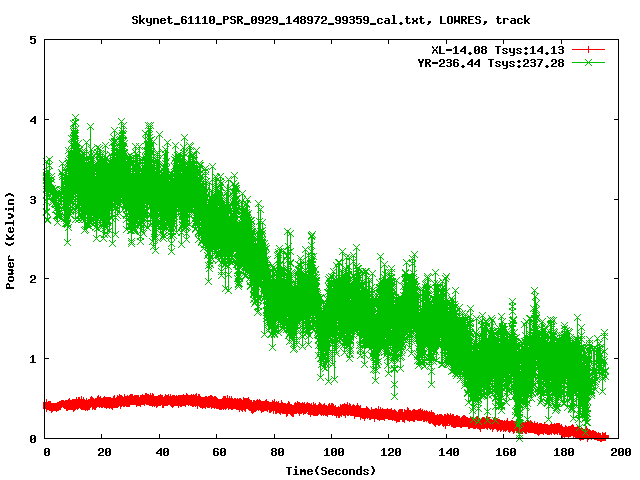Click the 1 tick label on y-axis
The height and width of the screenshot is (480, 640).
click(x=33, y=359)
